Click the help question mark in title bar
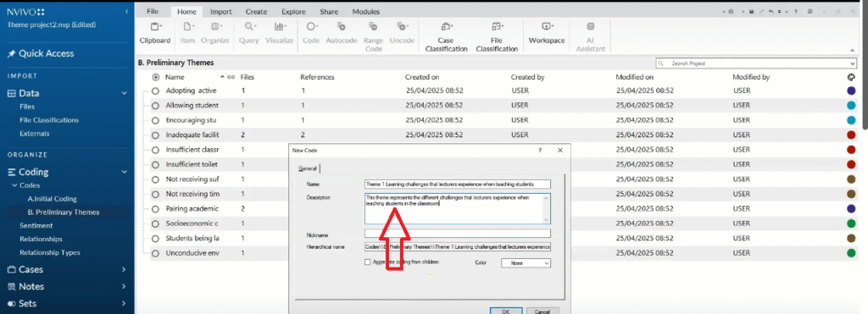This screenshot has width=868, height=314. [x=795, y=11]
